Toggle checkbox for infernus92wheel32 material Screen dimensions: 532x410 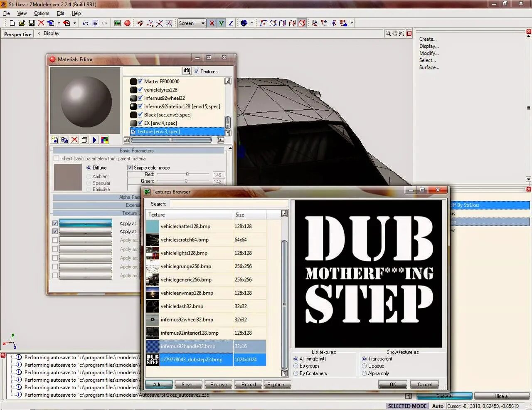[x=140, y=98]
